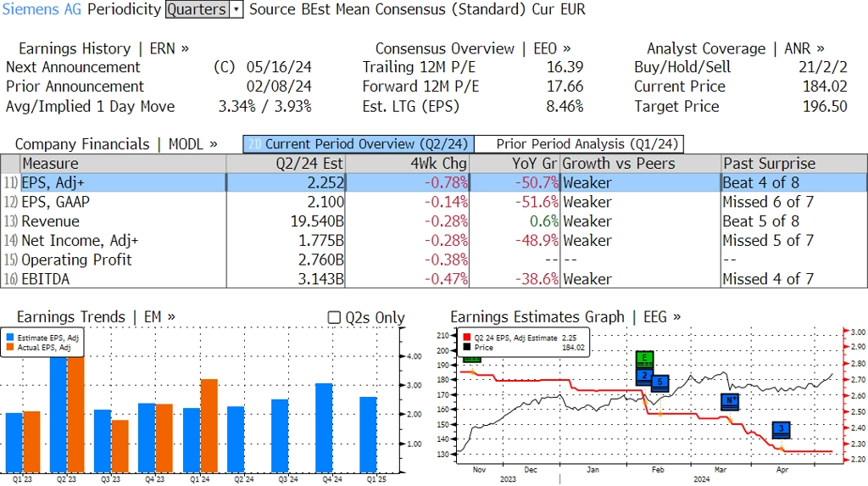868x486 pixels.
Task: Click the -50.7% YoY growth cell
Action: coord(537,183)
